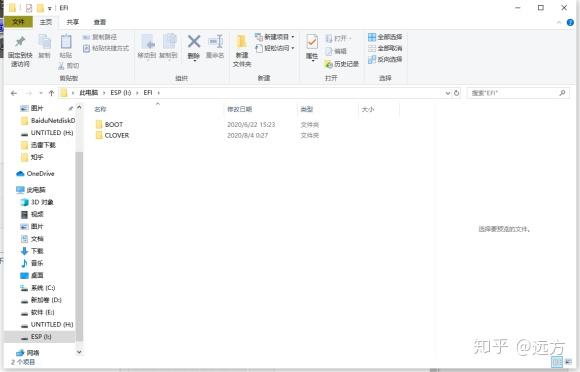Go forward with the forward arrow
Viewport: 580px width, 372px height.
(x=29, y=93)
